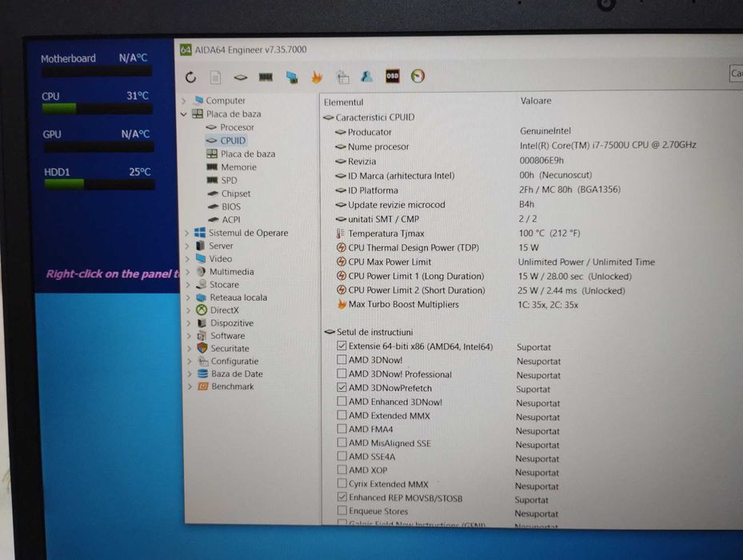Click the memory module icon in toolbar
Screen dimensions: 743x560
266,77
